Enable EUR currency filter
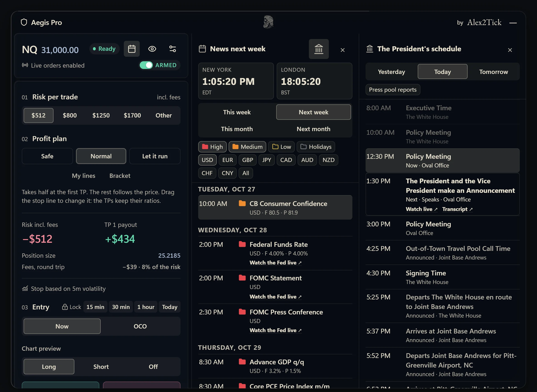Viewport: 537px width, 392px height. coord(227,160)
